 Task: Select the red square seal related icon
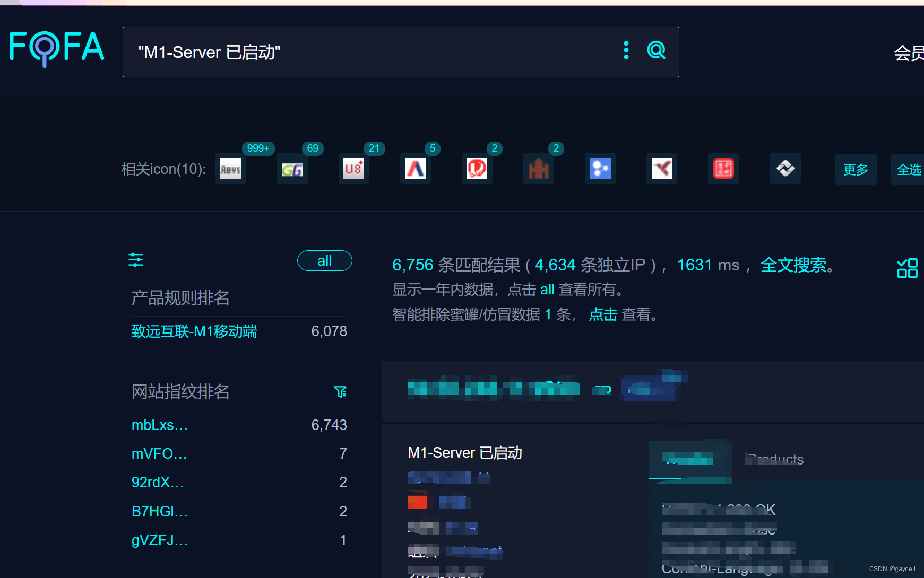723,169
